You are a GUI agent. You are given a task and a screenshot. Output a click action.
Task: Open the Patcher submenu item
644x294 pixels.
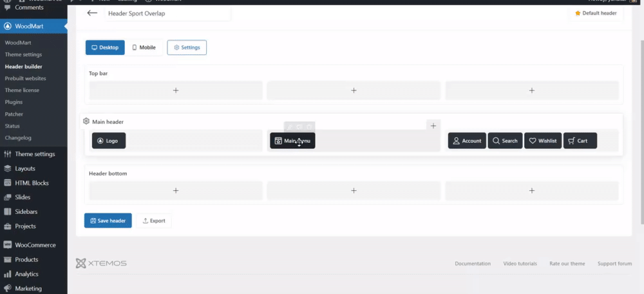[14, 114]
